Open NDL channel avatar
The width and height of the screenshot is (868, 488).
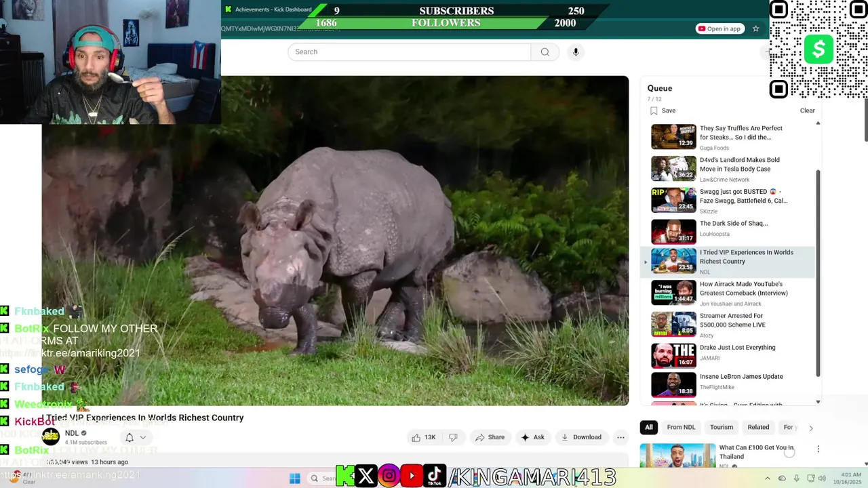pos(51,436)
